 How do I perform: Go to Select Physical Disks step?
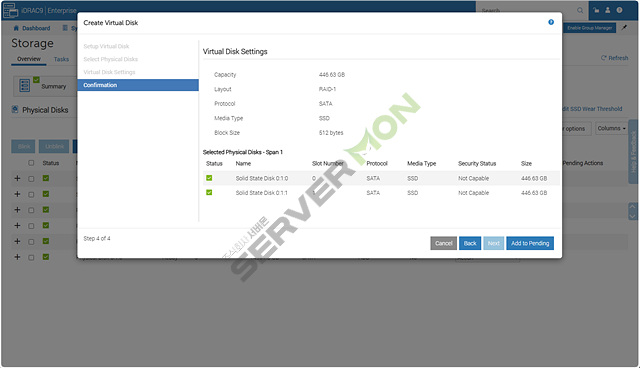coord(111,59)
